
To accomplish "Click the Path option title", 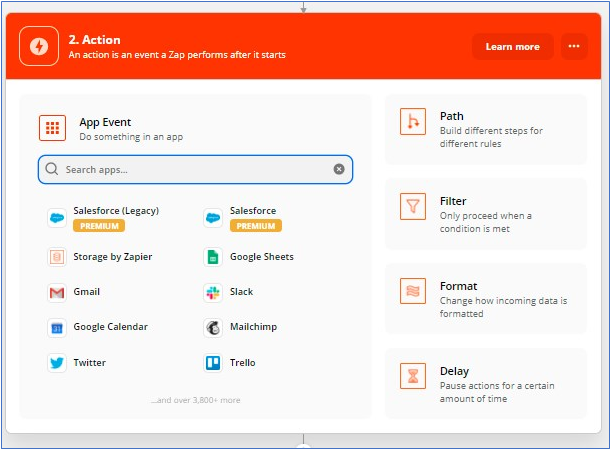I will click(452, 116).
